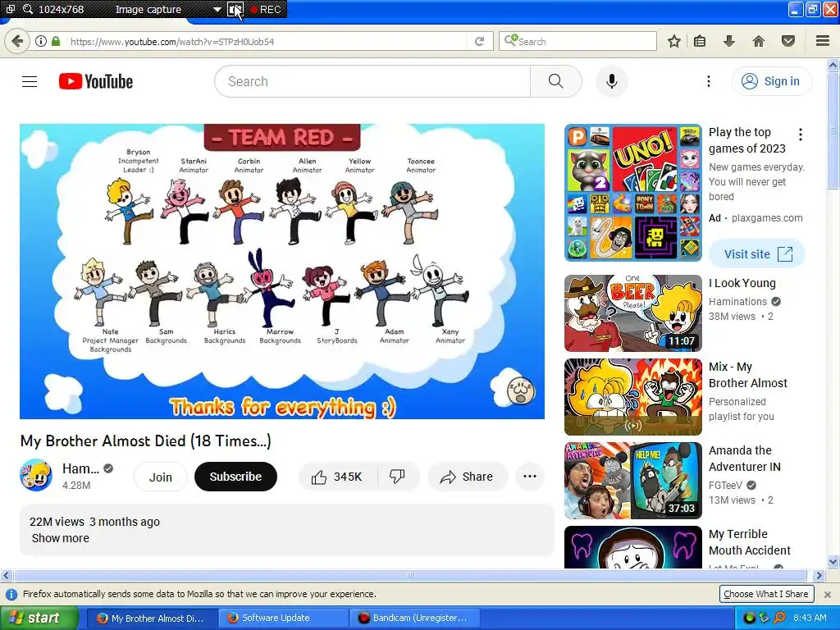840x630 pixels.
Task: Start Bandicam REC recording
Action: pyautogui.click(x=266, y=10)
